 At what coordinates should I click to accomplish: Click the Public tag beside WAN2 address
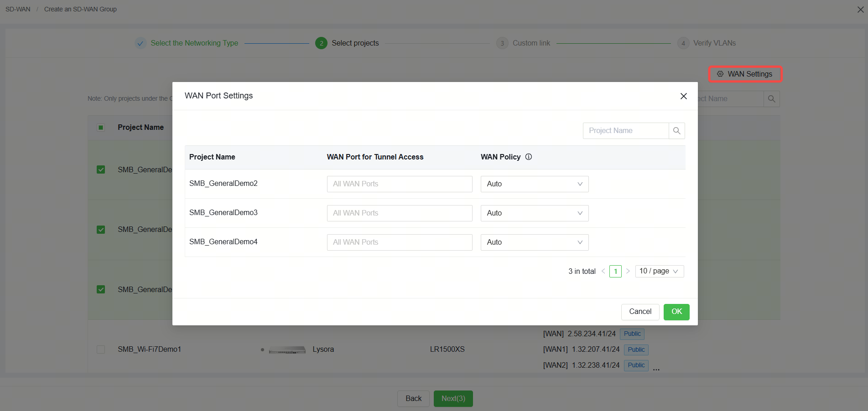point(636,365)
